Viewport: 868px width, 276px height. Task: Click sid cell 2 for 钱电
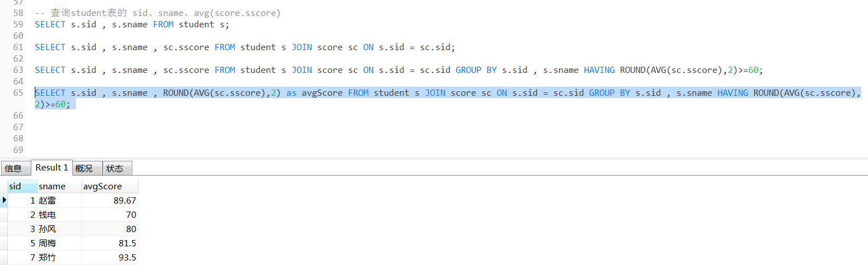click(x=23, y=214)
